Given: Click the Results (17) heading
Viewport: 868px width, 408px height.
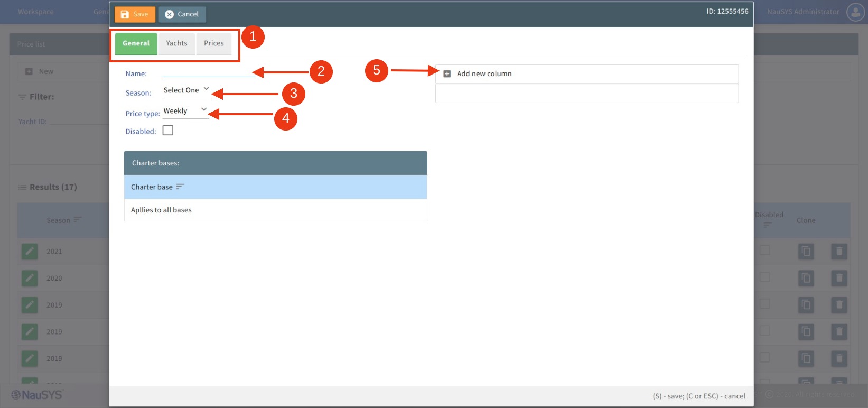Looking at the screenshot, I should [53, 187].
